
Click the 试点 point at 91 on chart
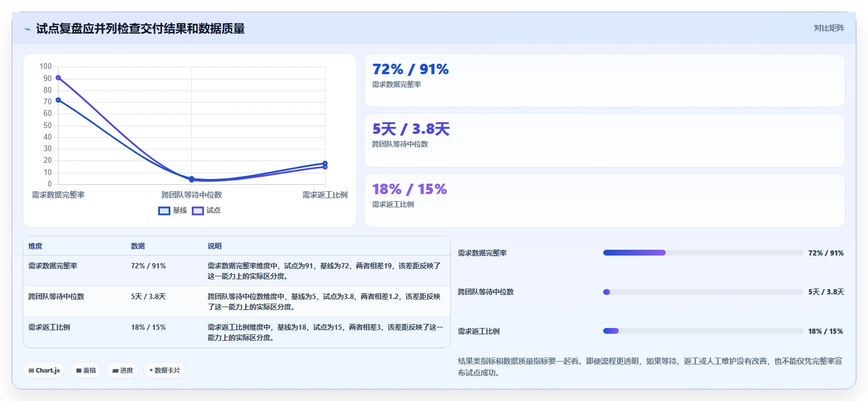pos(58,78)
